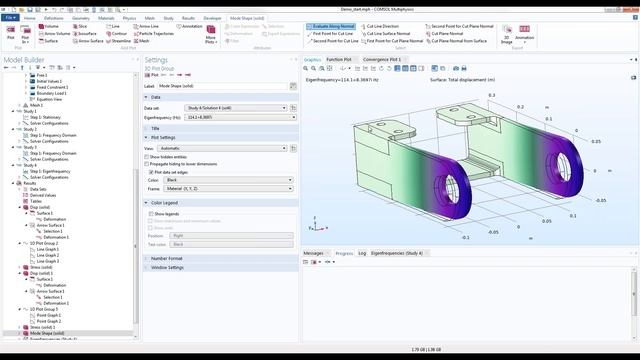
Task: Switch to the Geometry ribbon tab
Action: [x=80, y=18]
